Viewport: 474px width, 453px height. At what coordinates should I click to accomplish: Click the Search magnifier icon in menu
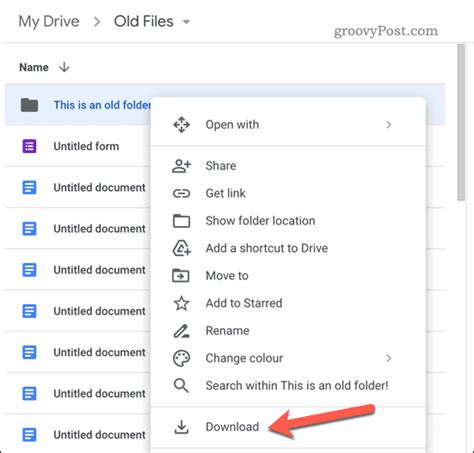[x=181, y=386]
